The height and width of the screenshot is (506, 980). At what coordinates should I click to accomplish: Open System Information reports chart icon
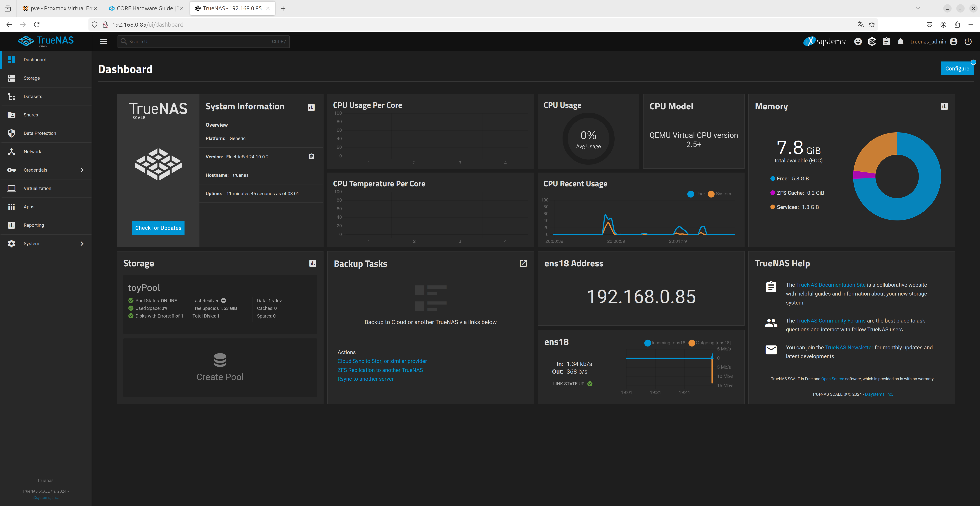pyautogui.click(x=311, y=107)
